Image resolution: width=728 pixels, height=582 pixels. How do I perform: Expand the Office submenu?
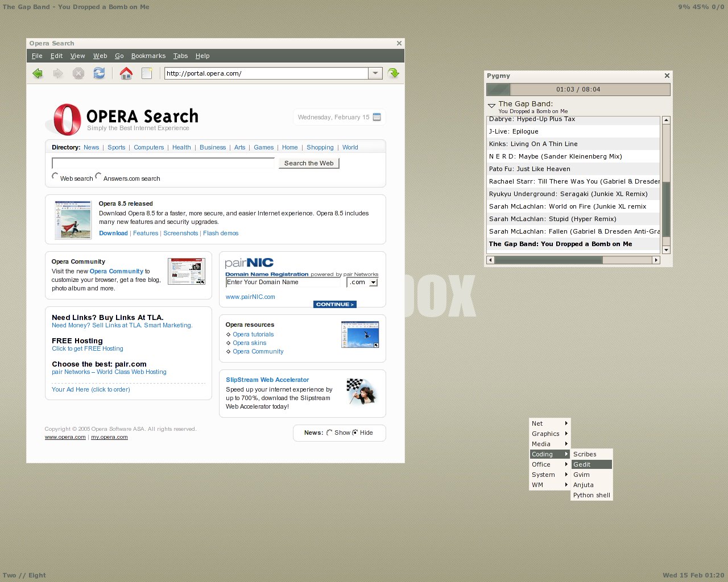(x=549, y=464)
